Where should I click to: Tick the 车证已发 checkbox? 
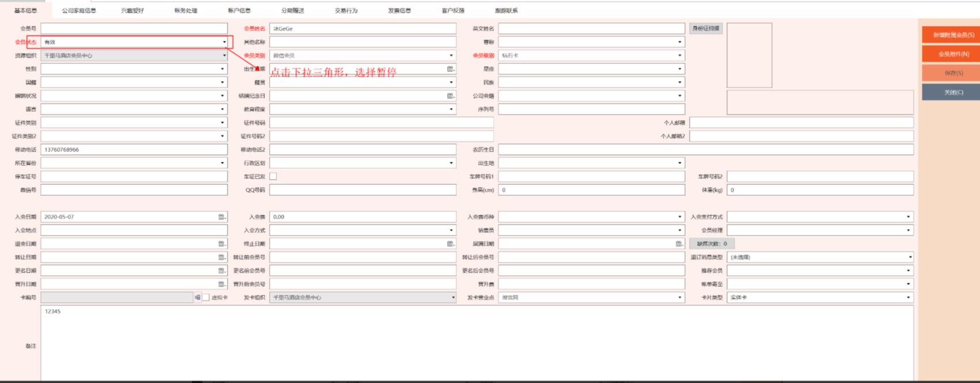(x=273, y=177)
